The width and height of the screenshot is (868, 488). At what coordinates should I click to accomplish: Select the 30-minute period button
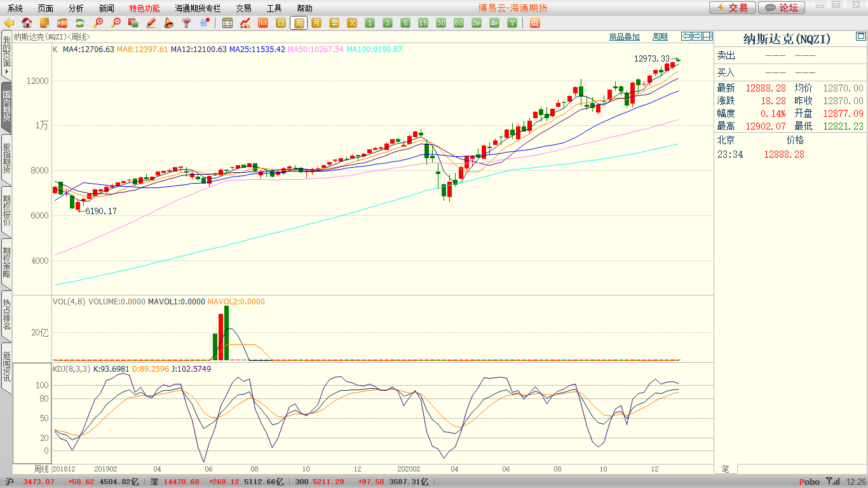441,23
